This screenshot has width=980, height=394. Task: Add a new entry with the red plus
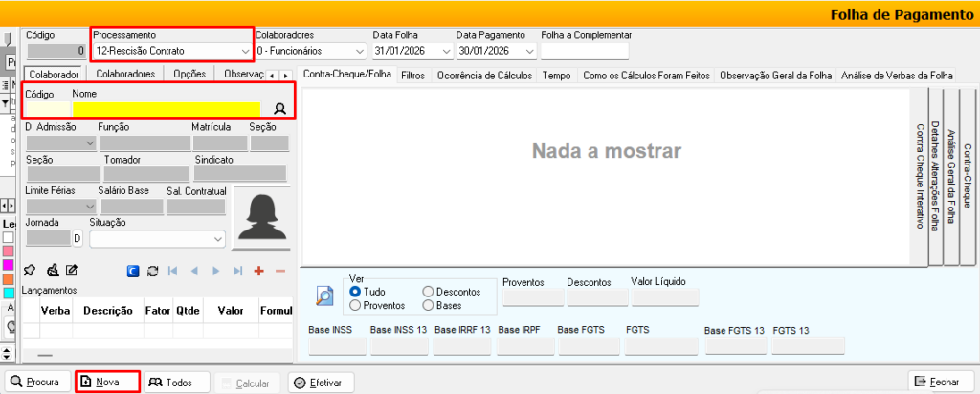point(258,271)
